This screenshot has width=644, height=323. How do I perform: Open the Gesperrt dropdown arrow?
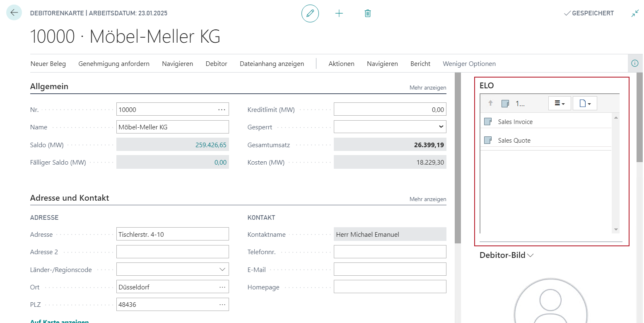pyautogui.click(x=441, y=126)
